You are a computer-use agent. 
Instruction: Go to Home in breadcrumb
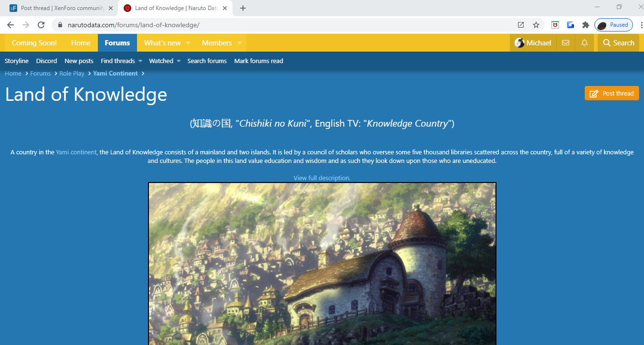[13, 74]
